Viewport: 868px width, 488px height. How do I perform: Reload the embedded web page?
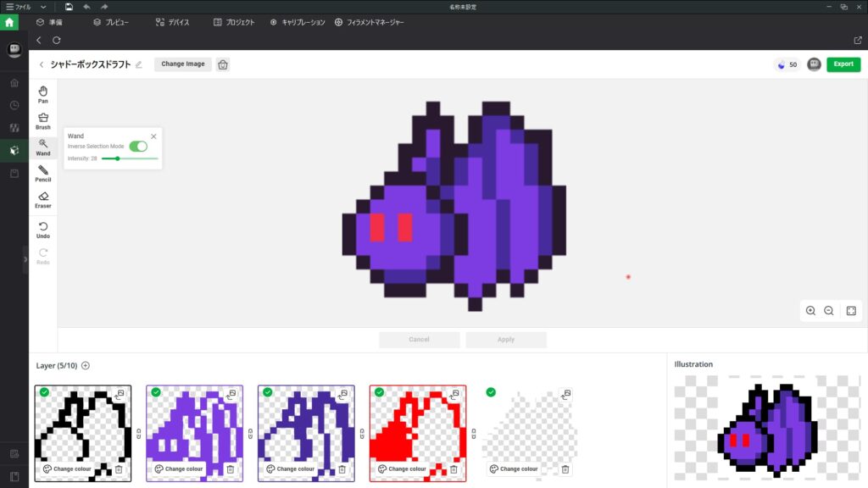(57, 41)
